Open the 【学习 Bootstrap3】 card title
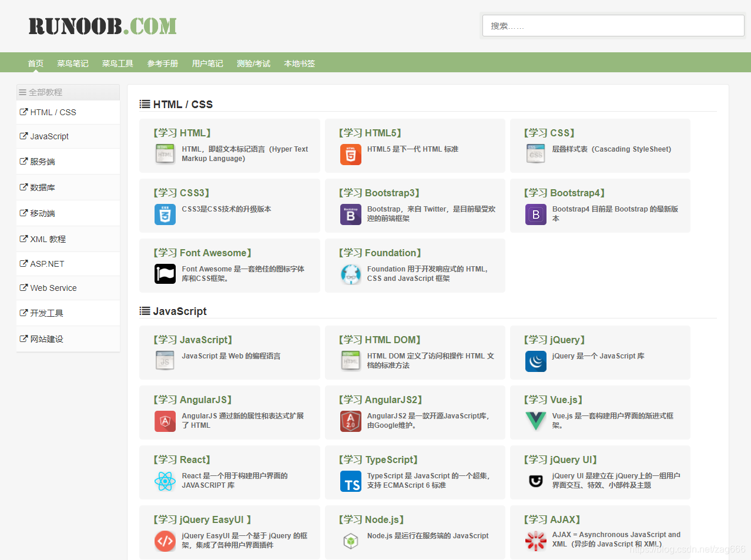Viewport: 751px width, 560px height. click(x=379, y=193)
